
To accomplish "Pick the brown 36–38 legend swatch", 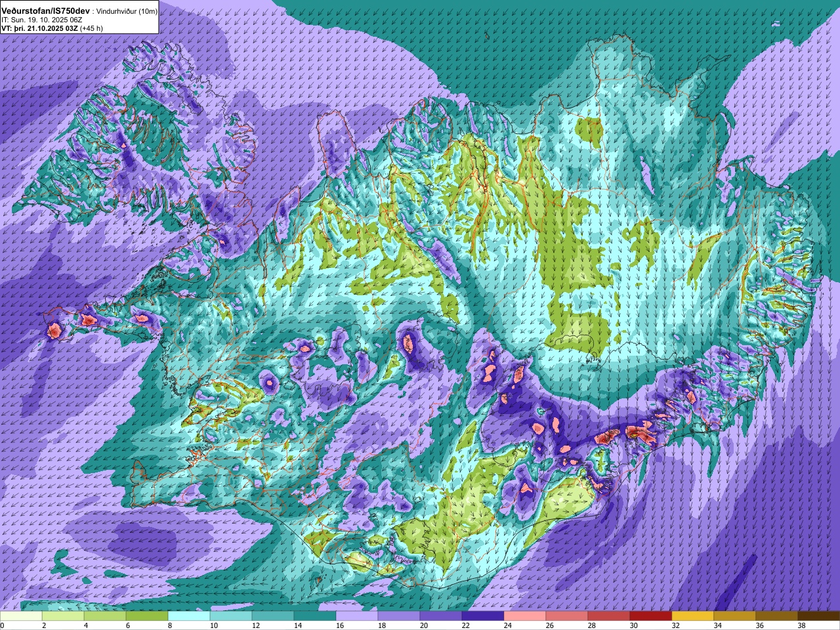I will pyautogui.click(x=777, y=616).
